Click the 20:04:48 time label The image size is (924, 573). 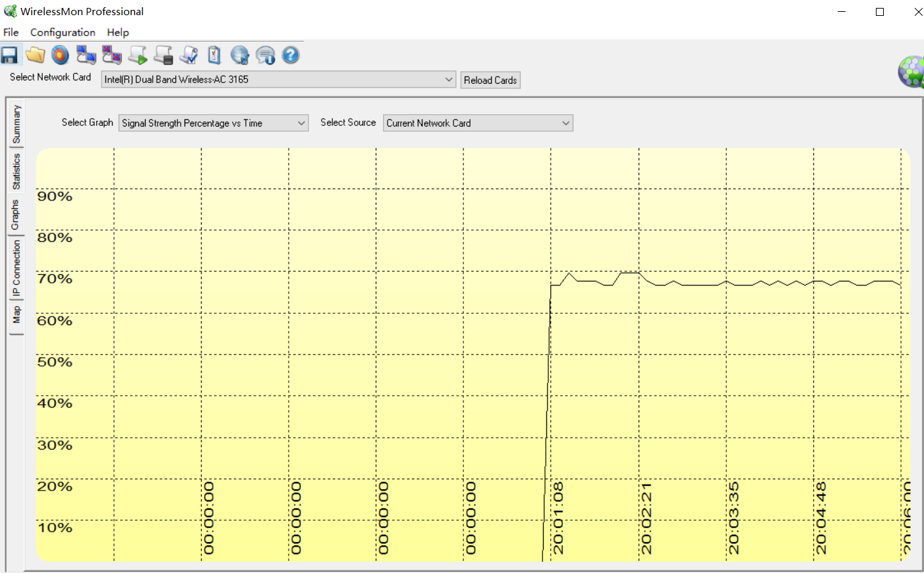pos(821,518)
